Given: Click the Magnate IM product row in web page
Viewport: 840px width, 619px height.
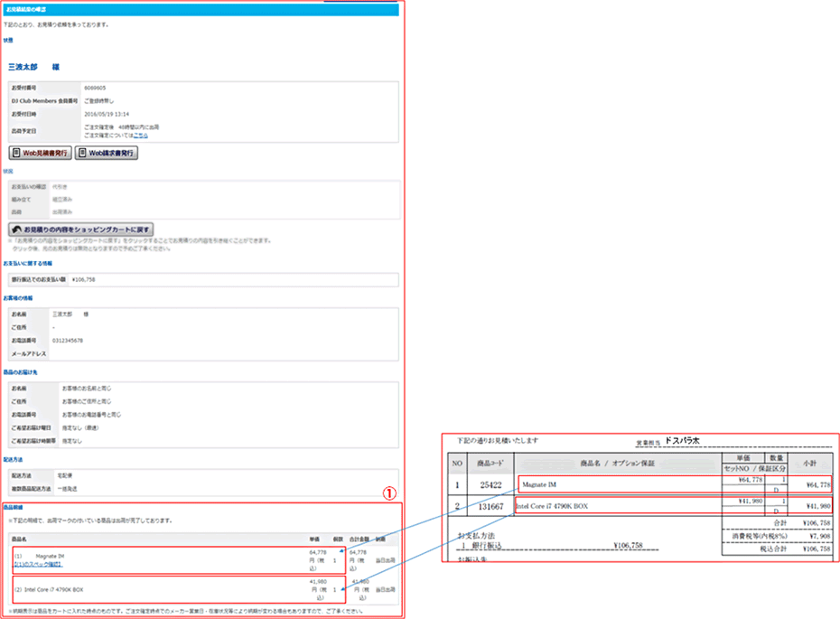Looking at the screenshot, I should click(180, 560).
